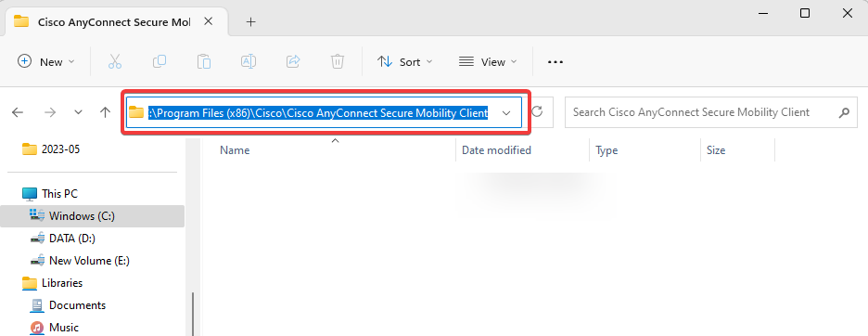
Task: Click the Search Cisco AnyConnect field
Action: coord(701,112)
